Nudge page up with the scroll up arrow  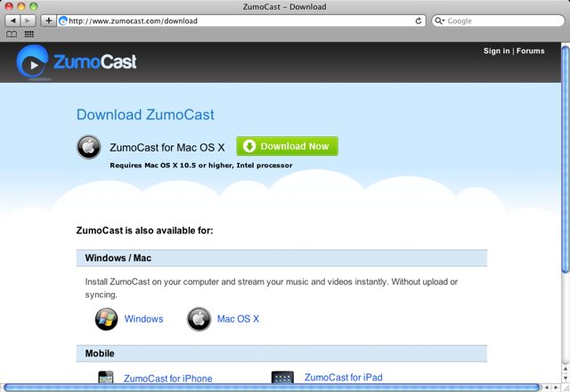tap(566, 369)
